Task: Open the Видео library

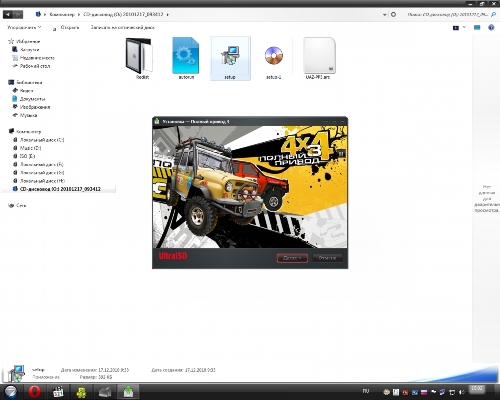Action: [x=26, y=91]
